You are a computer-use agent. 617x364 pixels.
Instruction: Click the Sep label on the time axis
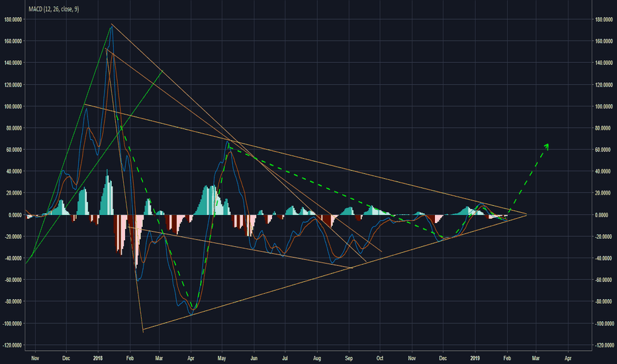(349, 358)
